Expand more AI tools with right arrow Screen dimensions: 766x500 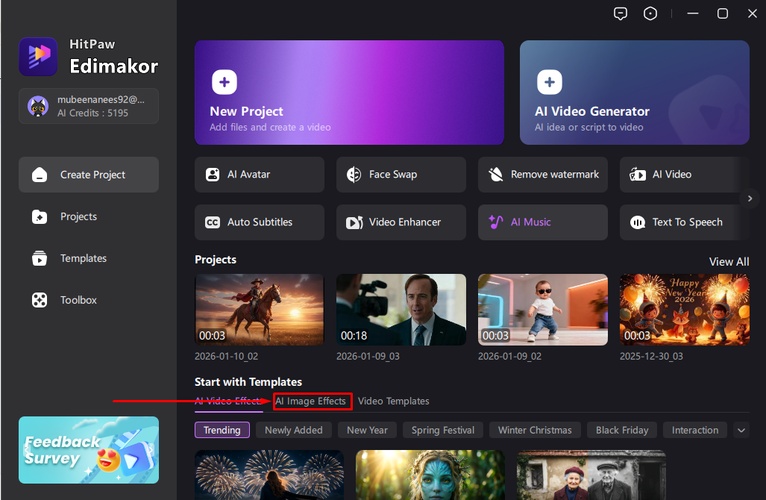click(750, 198)
